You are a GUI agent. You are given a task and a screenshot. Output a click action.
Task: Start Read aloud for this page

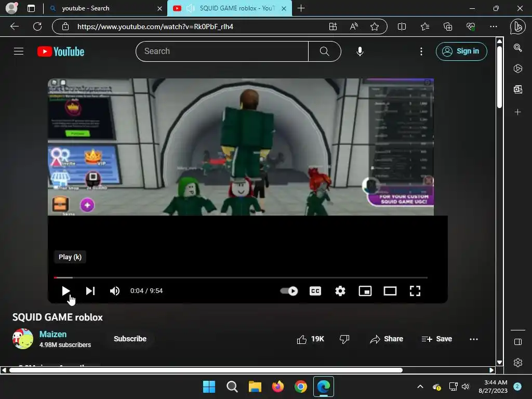point(354,26)
